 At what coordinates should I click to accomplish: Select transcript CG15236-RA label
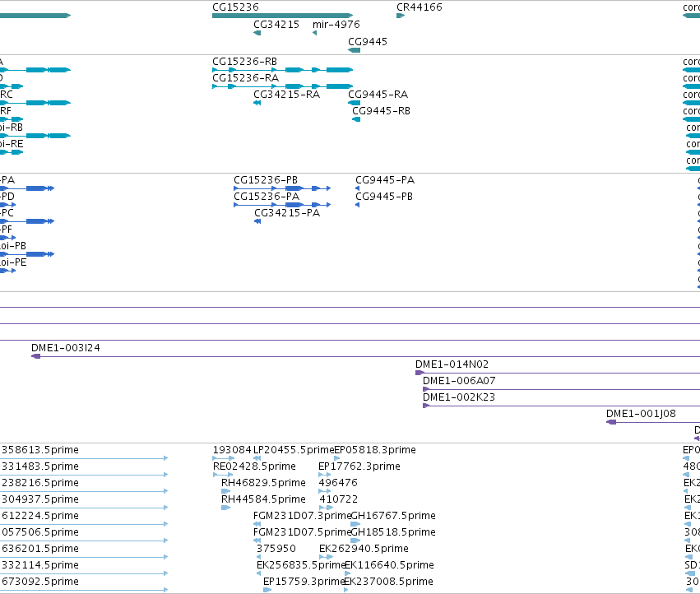pyautogui.click(x=246, y=77)
